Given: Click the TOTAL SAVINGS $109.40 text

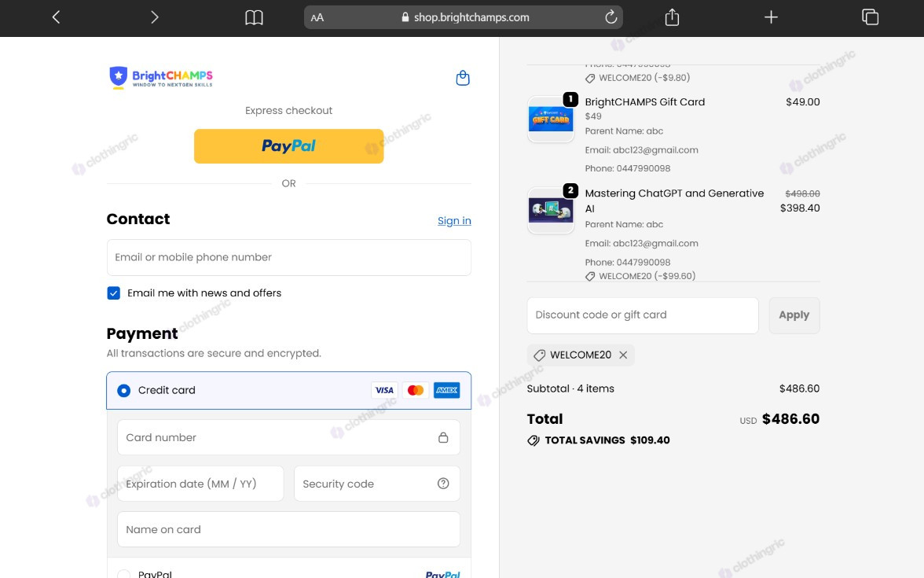Looking at the screenshot, I should pyautogui.click(x=607, y=440).
